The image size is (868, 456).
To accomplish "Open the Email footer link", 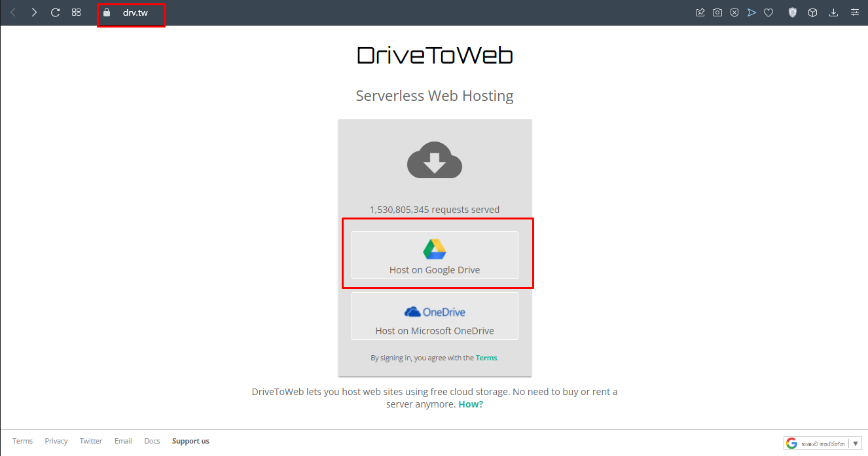I will click(123, 441).
